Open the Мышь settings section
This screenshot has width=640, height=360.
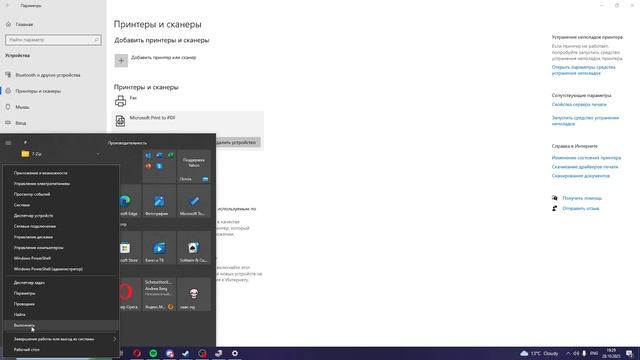53,107
